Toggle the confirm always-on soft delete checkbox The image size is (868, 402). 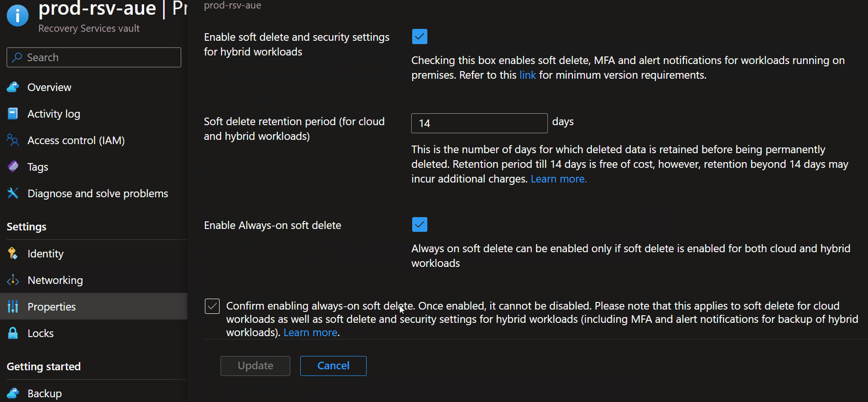[212, 306]
